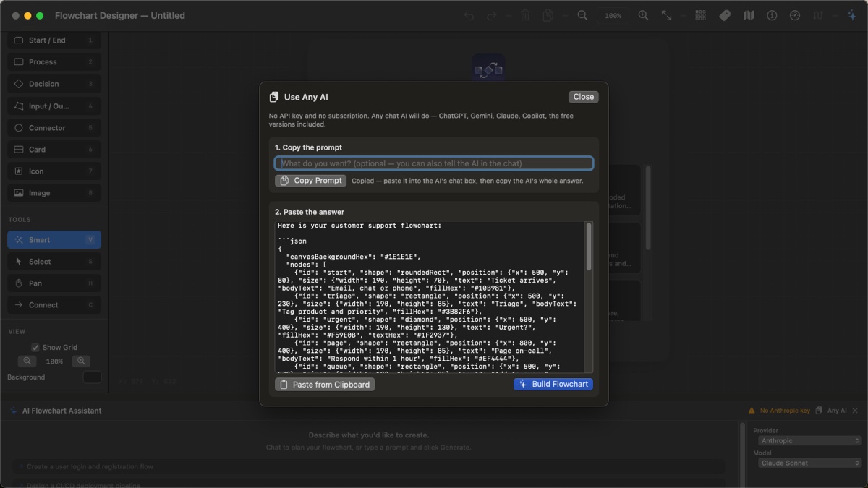Viewport: 868px width, 488px height.
Task: Select the Input / Output shape
Action: click(54, 106)
